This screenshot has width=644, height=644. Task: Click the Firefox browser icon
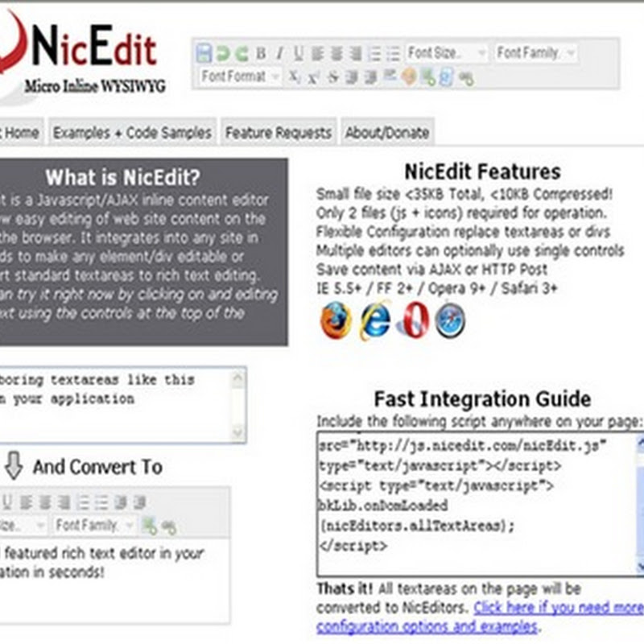[x=336, y=320]
